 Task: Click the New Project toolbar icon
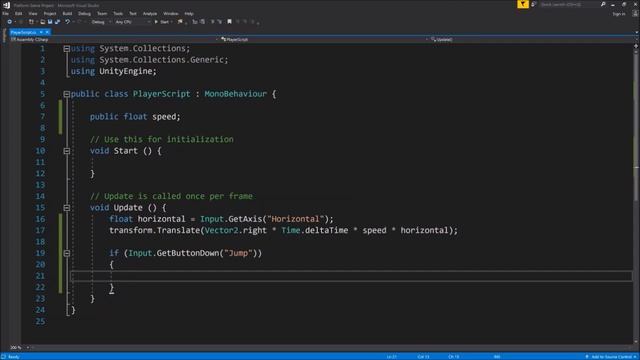pyautogui.click(x=31, y=22)
